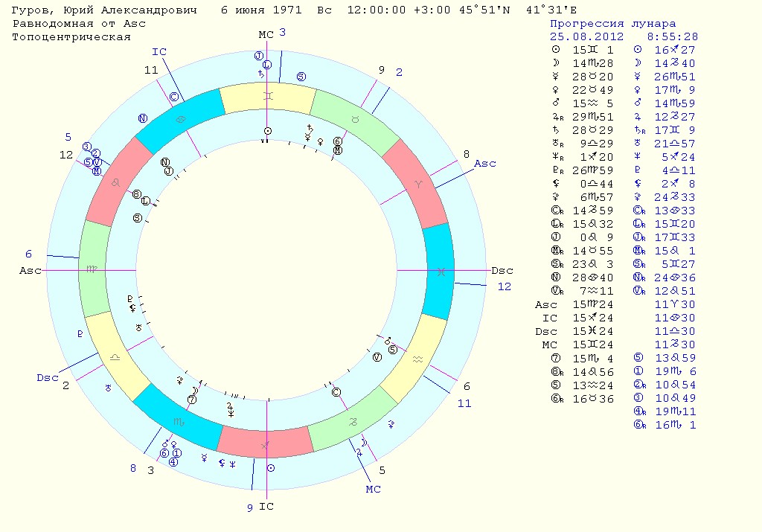Image resolution: width=762 pixels, height=532 pixels.
Task: Click the 'MC' row label in the positions table
Action: click(550, 344)
